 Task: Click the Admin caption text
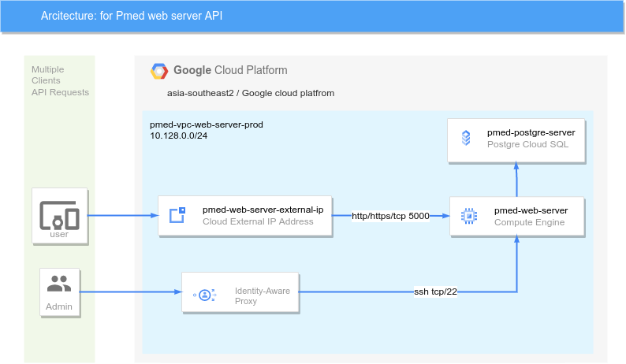[x=59, y=306]
